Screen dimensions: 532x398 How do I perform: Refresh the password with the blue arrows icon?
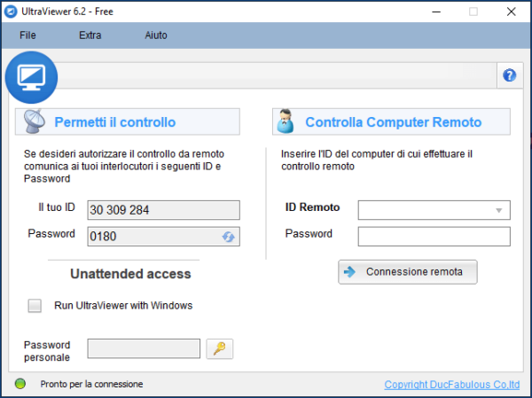tap(229, 237)
